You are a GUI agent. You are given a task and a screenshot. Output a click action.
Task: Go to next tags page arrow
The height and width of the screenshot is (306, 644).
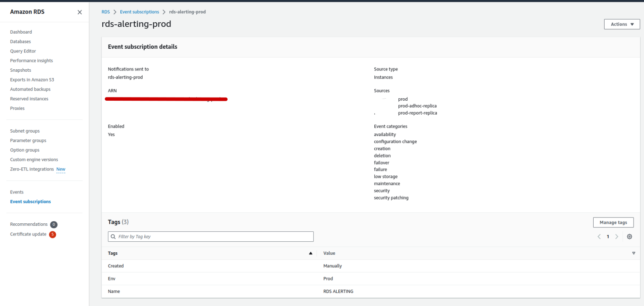point(617,237)
